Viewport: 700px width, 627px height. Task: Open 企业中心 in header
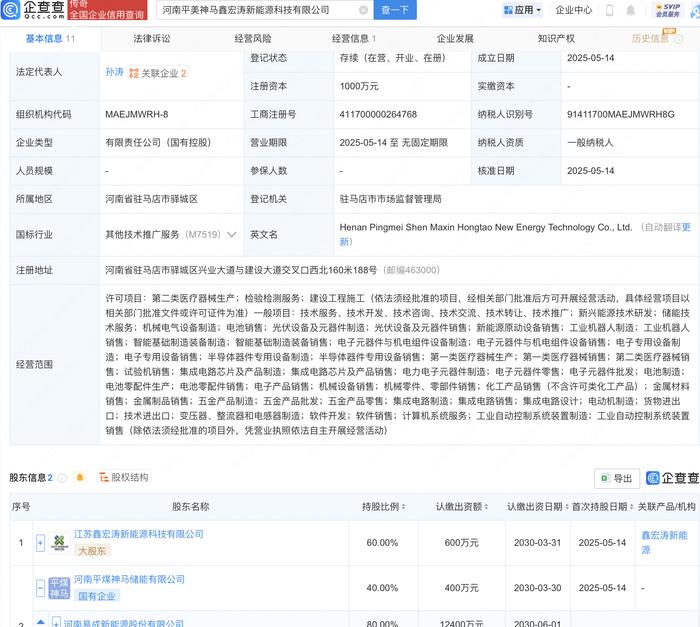574,10
